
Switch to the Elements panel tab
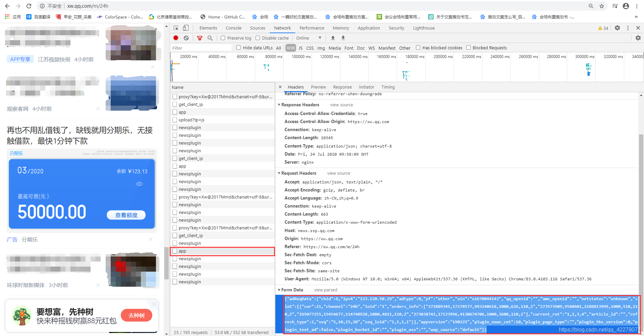tap(208, 28)
